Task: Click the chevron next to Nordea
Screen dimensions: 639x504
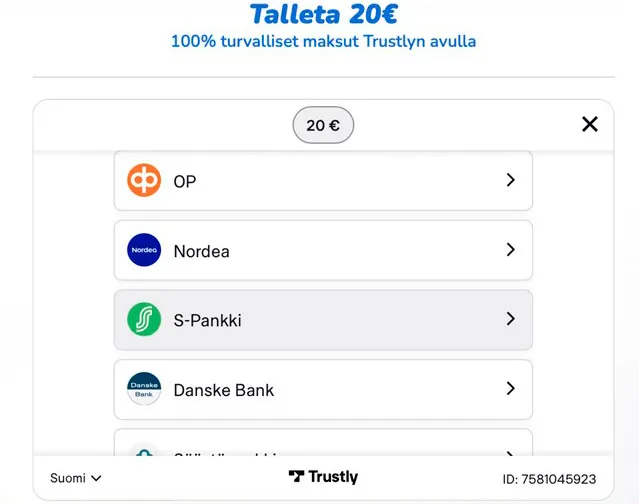Action: tap(510, 250)
